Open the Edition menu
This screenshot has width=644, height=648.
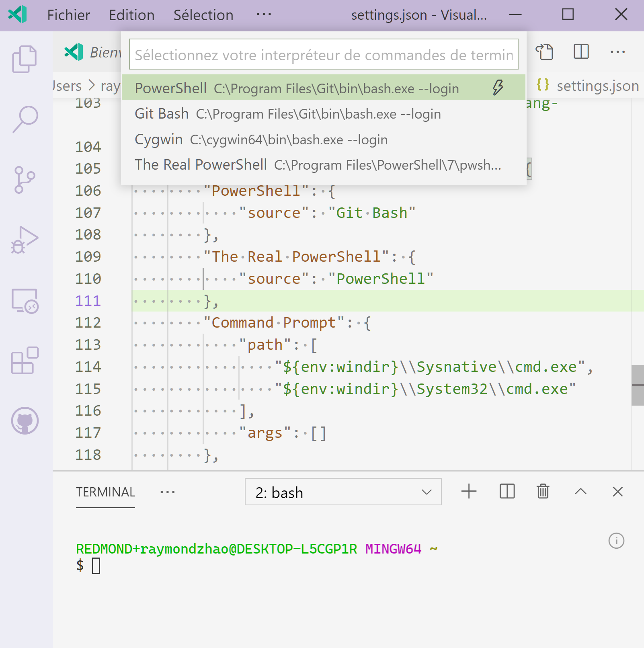(x=132, y=15)
